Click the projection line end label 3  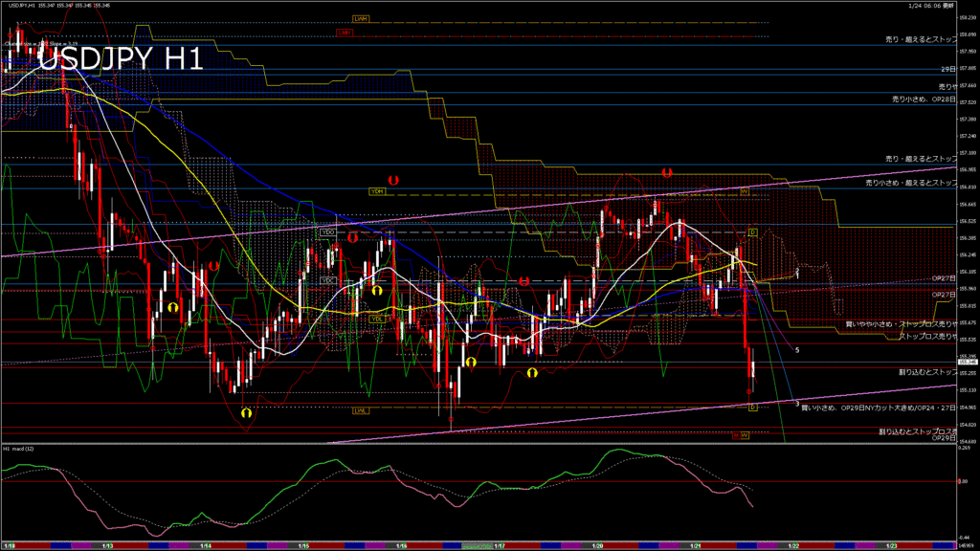[797, 405]
